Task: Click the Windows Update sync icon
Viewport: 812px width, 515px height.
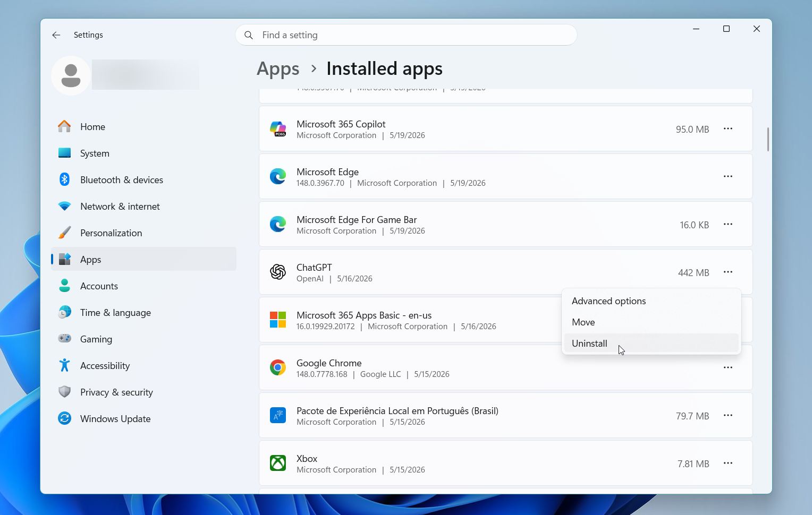Action: 64,418
